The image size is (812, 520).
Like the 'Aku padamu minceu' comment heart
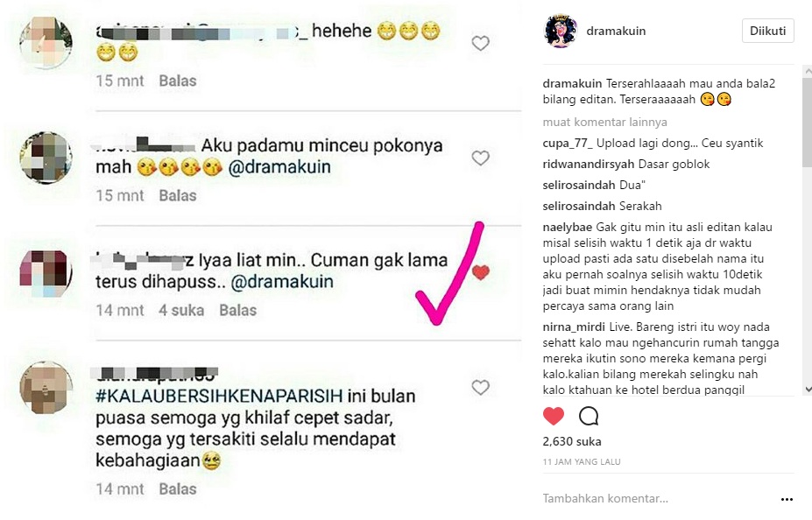[481, 158]
